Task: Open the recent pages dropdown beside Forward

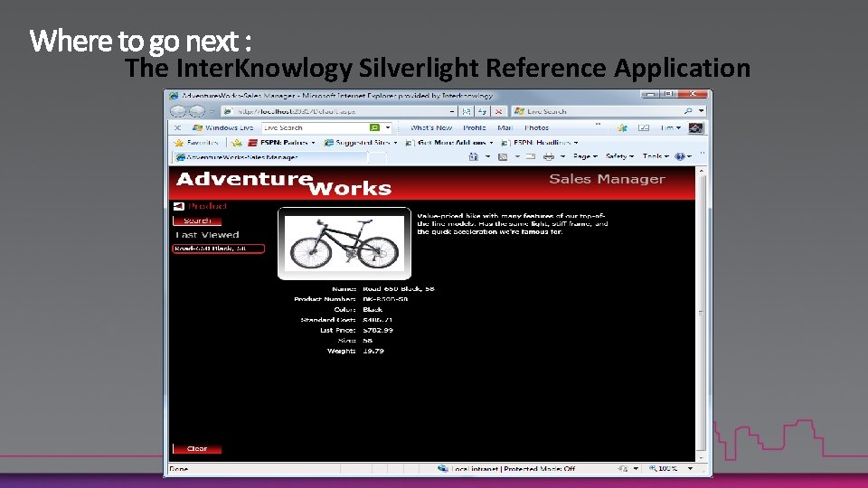Action: 212,112
